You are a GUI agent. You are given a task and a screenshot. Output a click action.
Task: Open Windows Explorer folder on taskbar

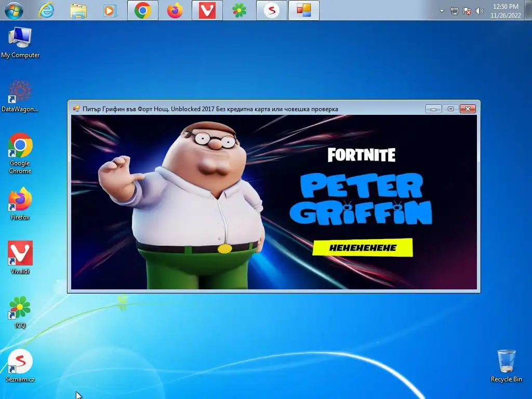(78, 11)
